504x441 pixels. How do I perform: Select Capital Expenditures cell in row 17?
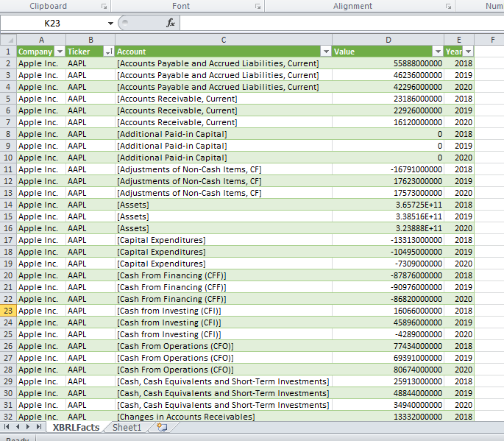coord(224,240)
